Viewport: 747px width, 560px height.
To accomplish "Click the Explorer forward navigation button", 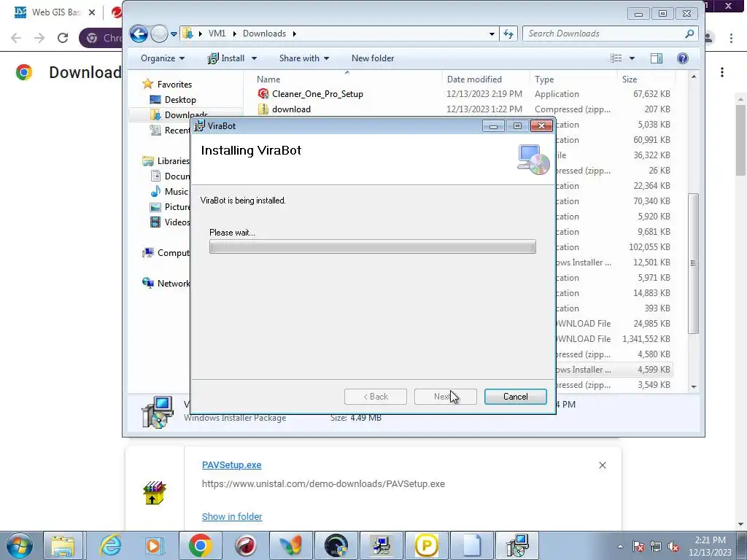I will click(x=159, y=34).
